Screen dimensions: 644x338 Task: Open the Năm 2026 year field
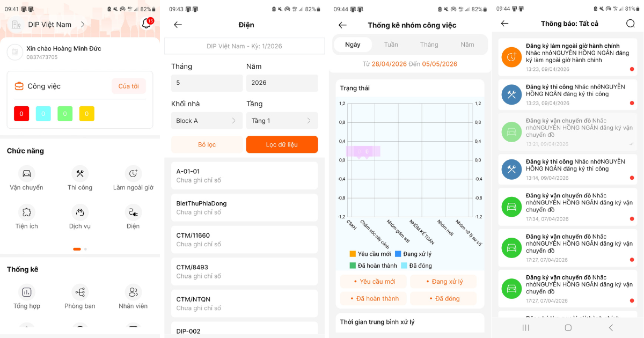tap(282, 83)
